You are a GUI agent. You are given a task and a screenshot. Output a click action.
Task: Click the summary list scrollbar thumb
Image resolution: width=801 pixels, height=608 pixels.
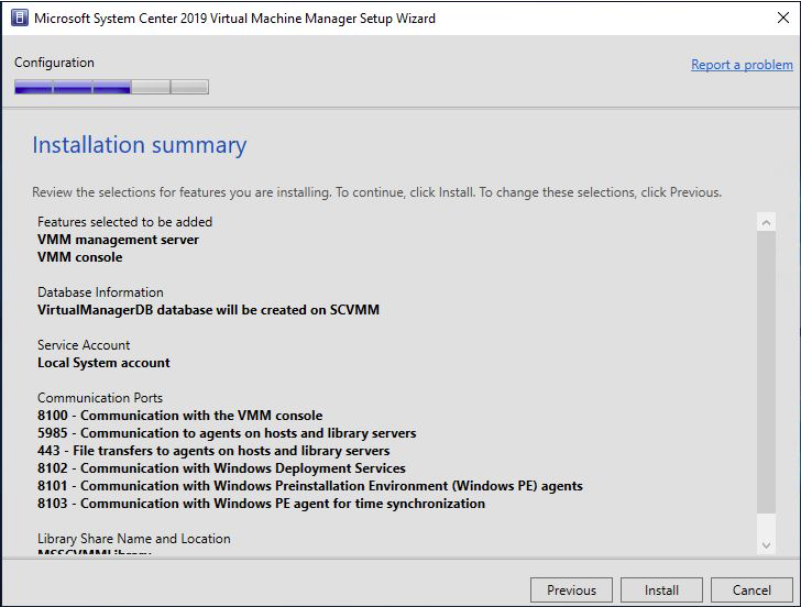click(x=766, y=372)
